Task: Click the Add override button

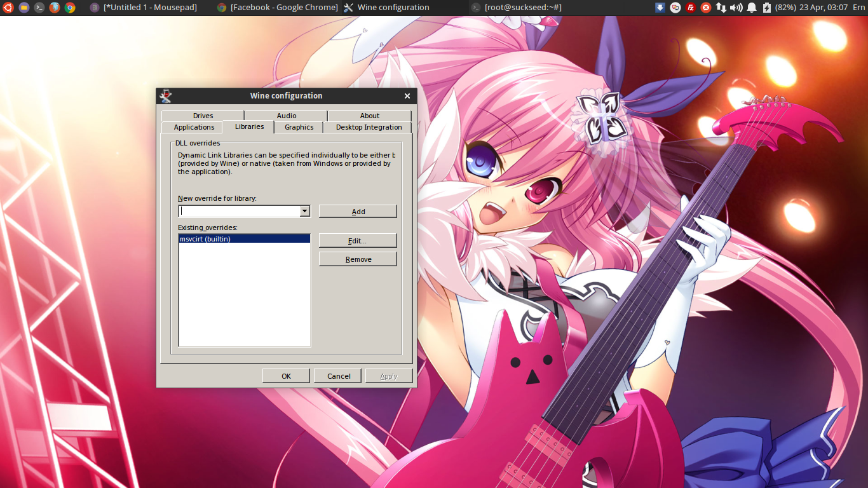Action: click(358, 212)
